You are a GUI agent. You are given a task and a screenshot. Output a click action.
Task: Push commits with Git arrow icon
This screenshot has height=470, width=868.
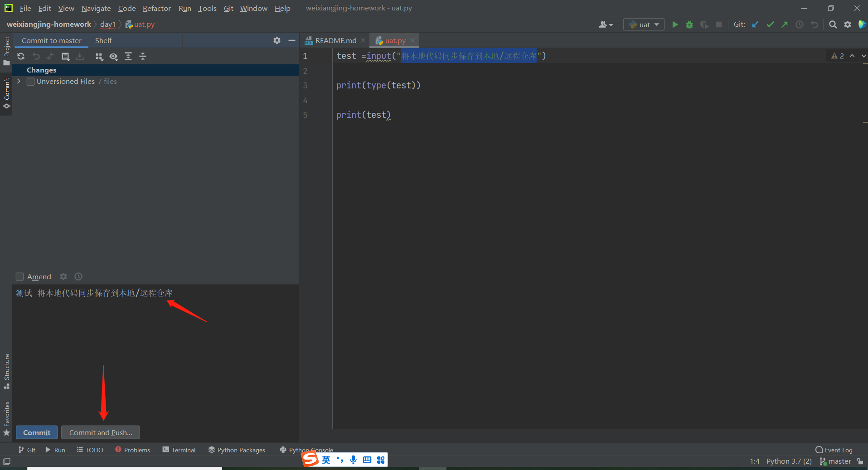point(785,24)
